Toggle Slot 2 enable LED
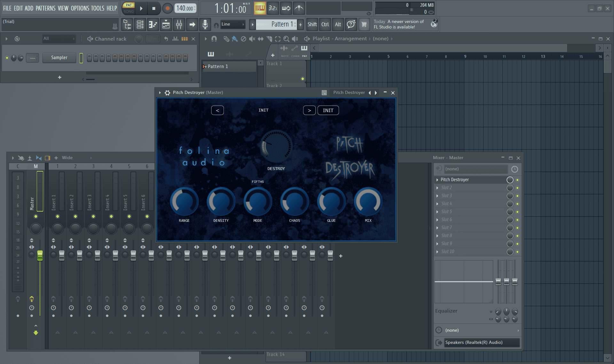This screenshot has height=364, width=614. click(517, 188)
